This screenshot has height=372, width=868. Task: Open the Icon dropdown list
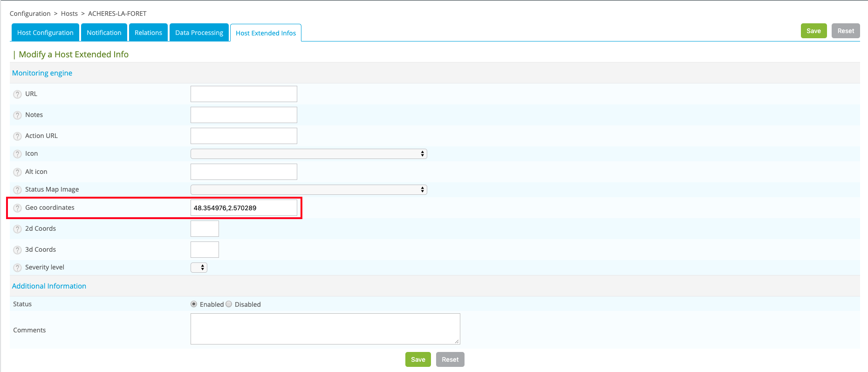tap(308, 154)
